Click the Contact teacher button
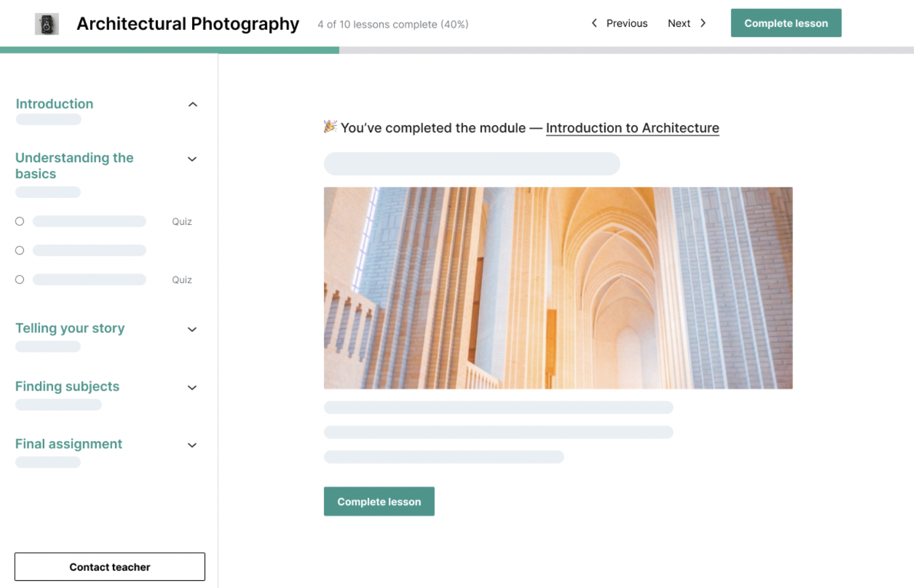 [x=110, y=567]
